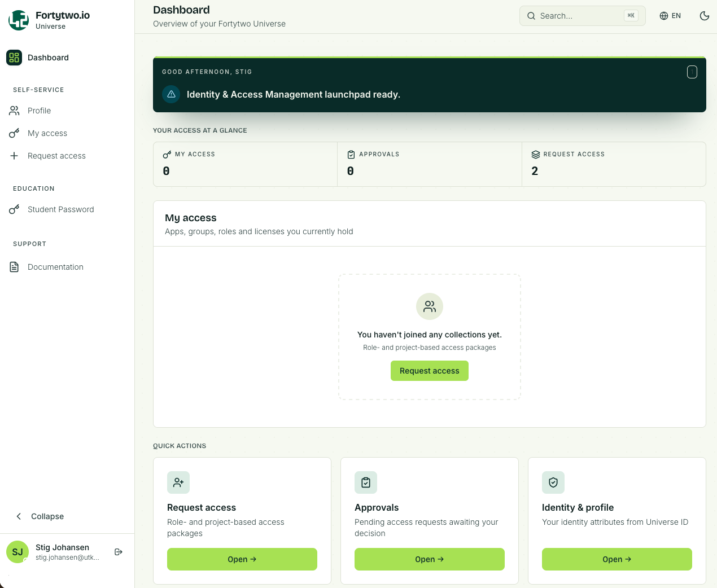Click the layers icon in the Request Access stat card
The height and width of the screenshot is (588, 717).
pos(536,155)
